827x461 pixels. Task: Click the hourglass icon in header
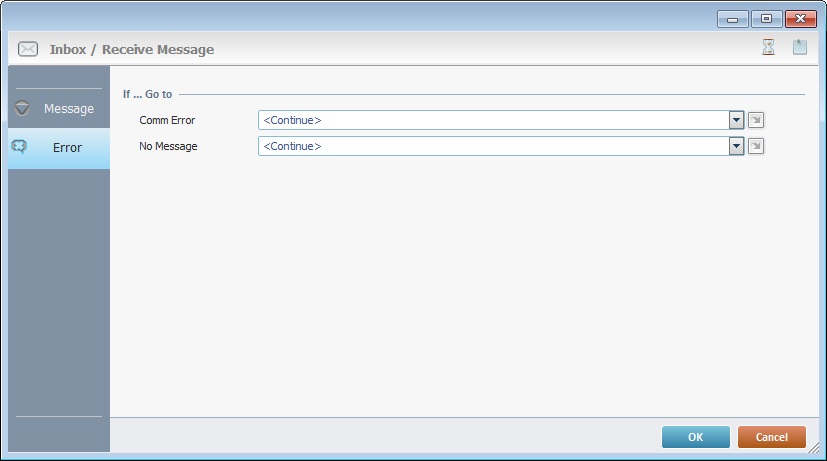768,47
